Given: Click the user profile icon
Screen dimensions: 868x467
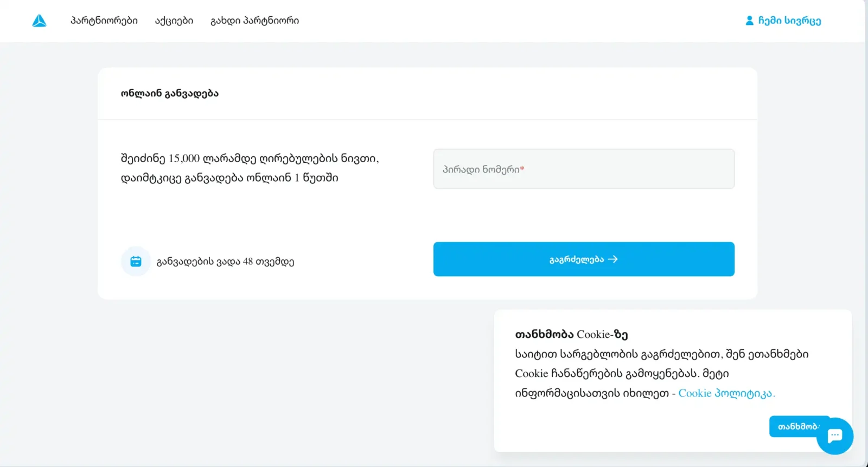Looking at the screenshot, I should tap(749, 21).
